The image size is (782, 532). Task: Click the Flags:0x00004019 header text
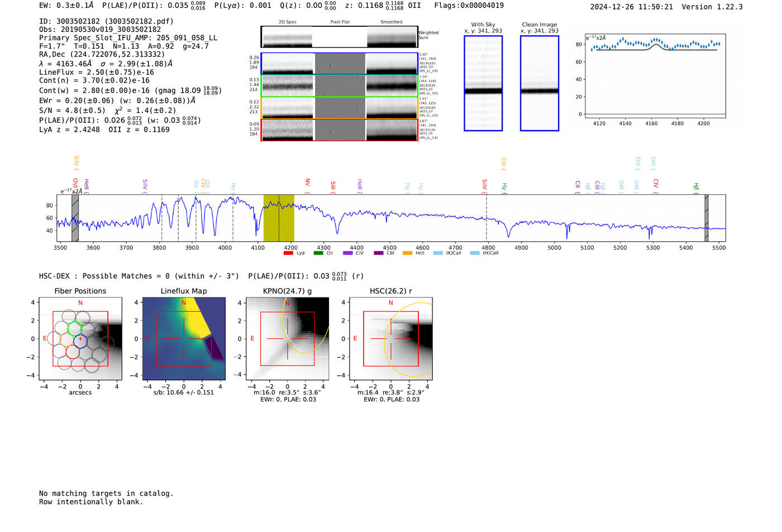pos(469,6)
